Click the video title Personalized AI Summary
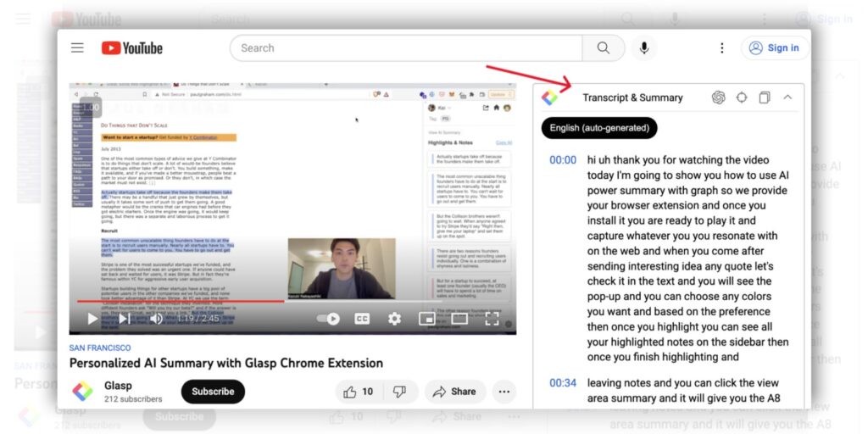This screenshot has height=434, width=868. (x=225, y=363)
